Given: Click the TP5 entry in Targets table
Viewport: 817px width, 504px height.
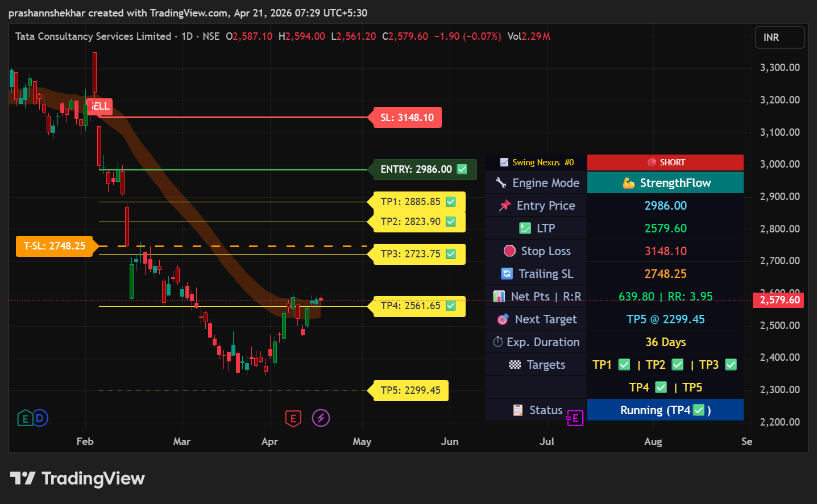Looking at the screenshot, I should point(692,388).
